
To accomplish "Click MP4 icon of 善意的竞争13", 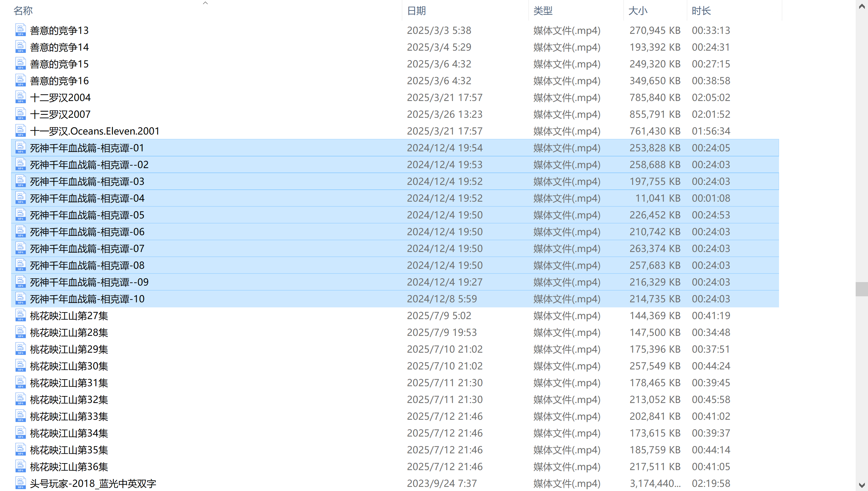I will [20, 30].
